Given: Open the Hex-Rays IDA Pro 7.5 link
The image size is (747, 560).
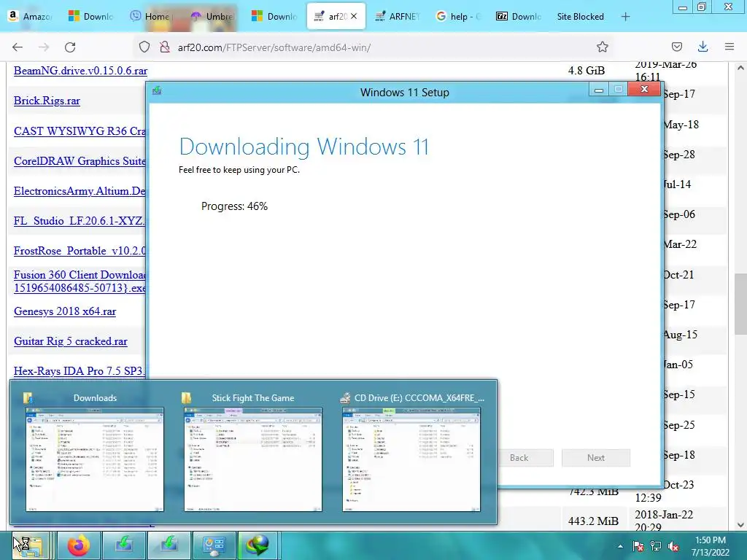Looking at the screenshot, I should click(x=79, y=371).
